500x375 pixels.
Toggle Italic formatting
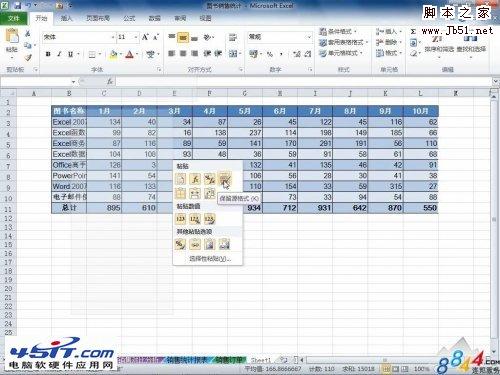pyautogui.click(x=59, y=54)
